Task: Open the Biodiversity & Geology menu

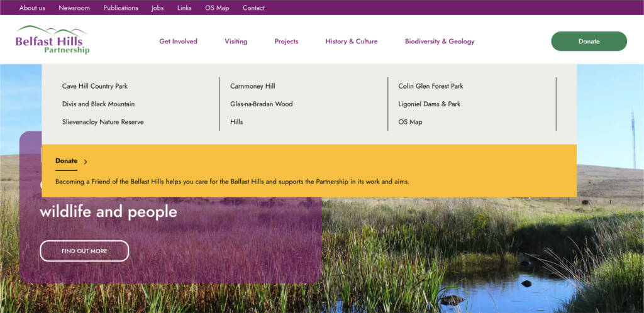Action: pyautogui.click(x=440, y=41)
